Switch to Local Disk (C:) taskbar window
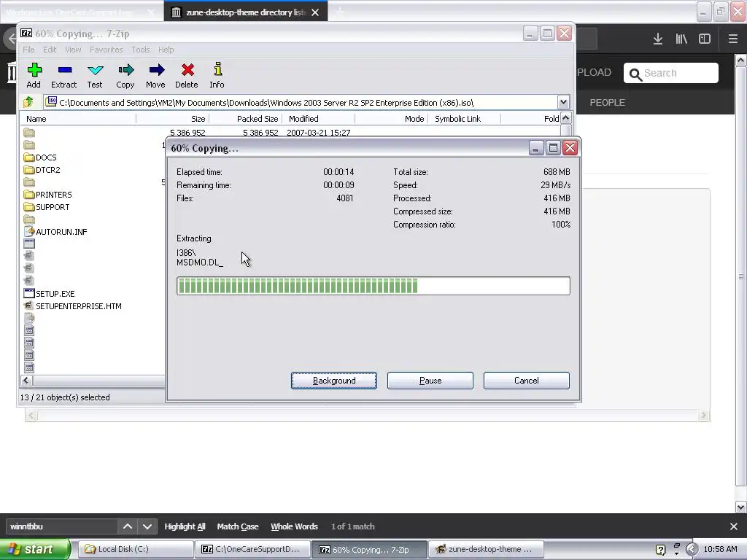 point(136,549)
